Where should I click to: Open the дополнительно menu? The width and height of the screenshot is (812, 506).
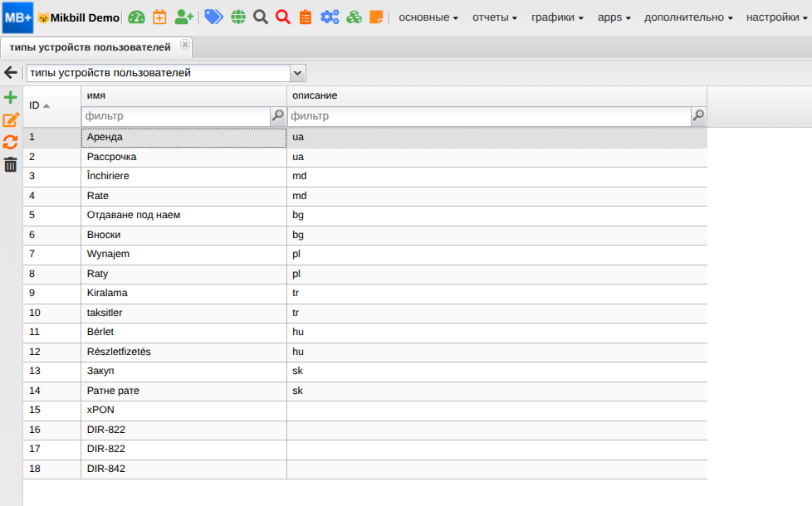tap(688, 17)
